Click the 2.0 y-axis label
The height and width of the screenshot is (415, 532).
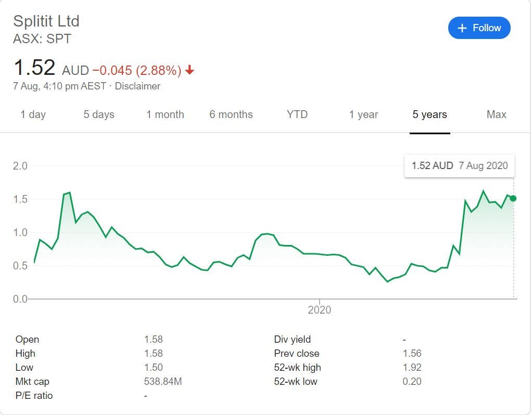tap(20, 166)
